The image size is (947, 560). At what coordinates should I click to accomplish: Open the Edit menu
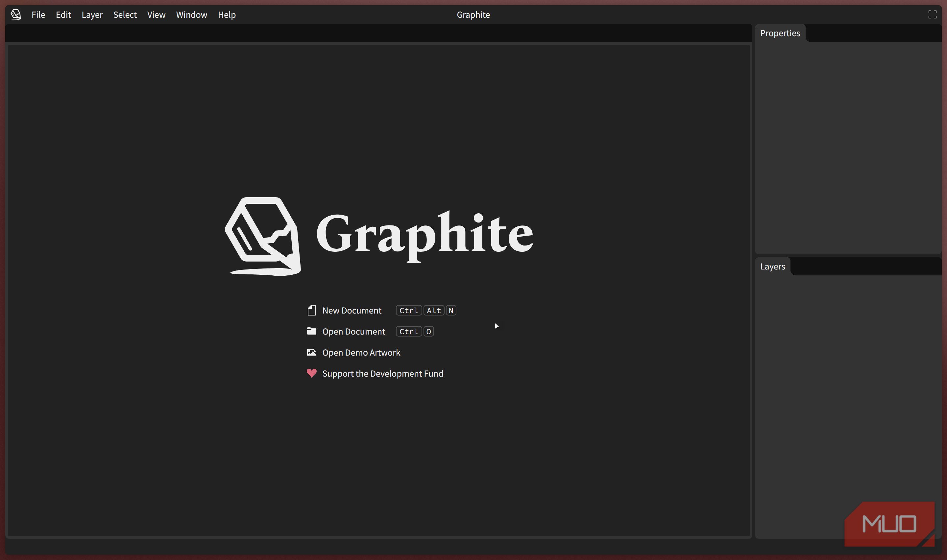point(63,15)
